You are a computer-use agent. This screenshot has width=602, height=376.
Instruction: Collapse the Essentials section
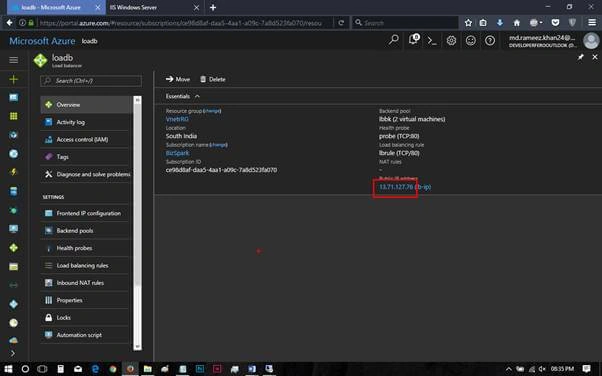183,96
